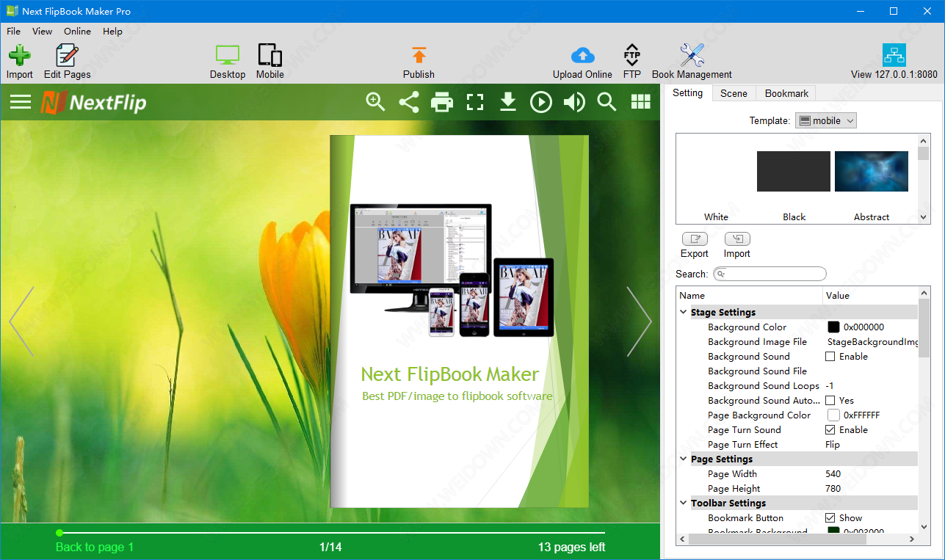Click the settings Search input field

[770, 274]
